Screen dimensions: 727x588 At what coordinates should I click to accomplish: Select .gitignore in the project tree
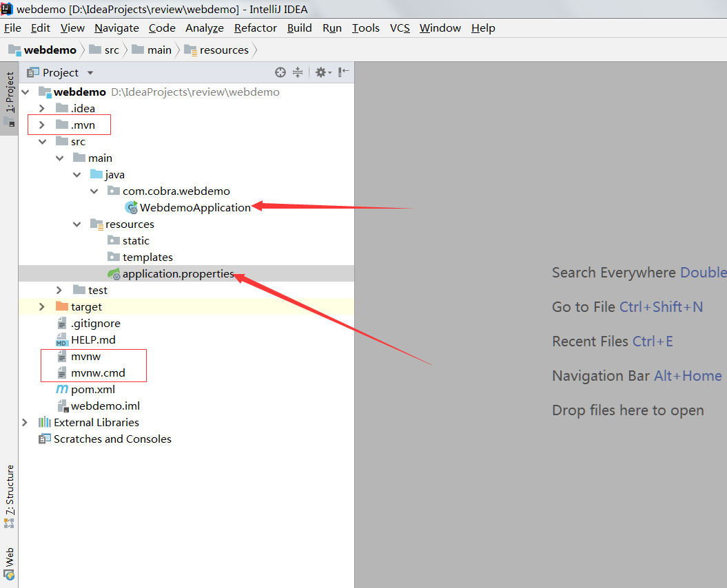tap(96, 324)
